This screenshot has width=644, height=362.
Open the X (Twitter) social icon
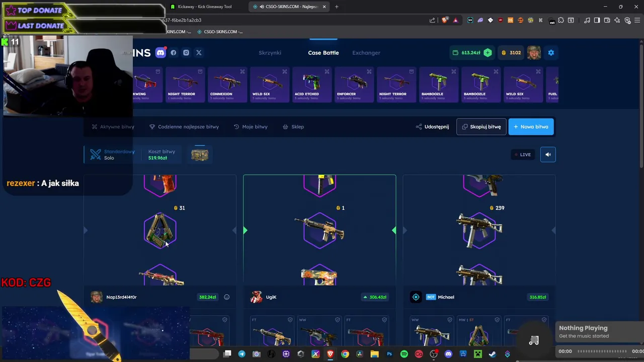coord(199,52)
